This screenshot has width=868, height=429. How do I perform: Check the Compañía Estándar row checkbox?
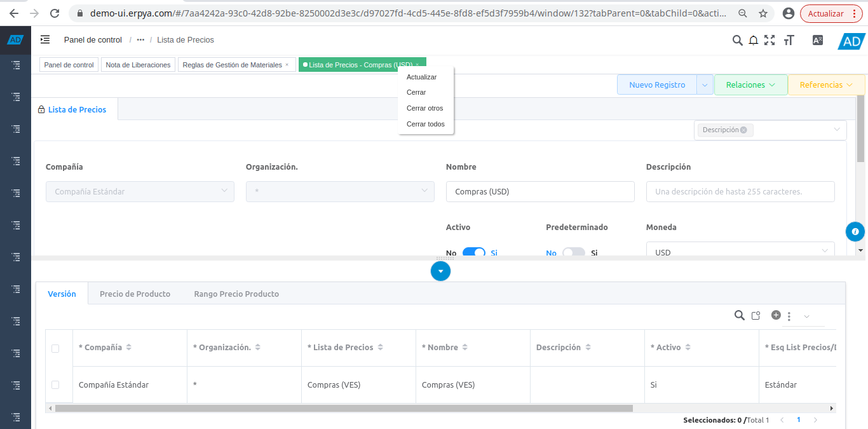coord(55,385)
